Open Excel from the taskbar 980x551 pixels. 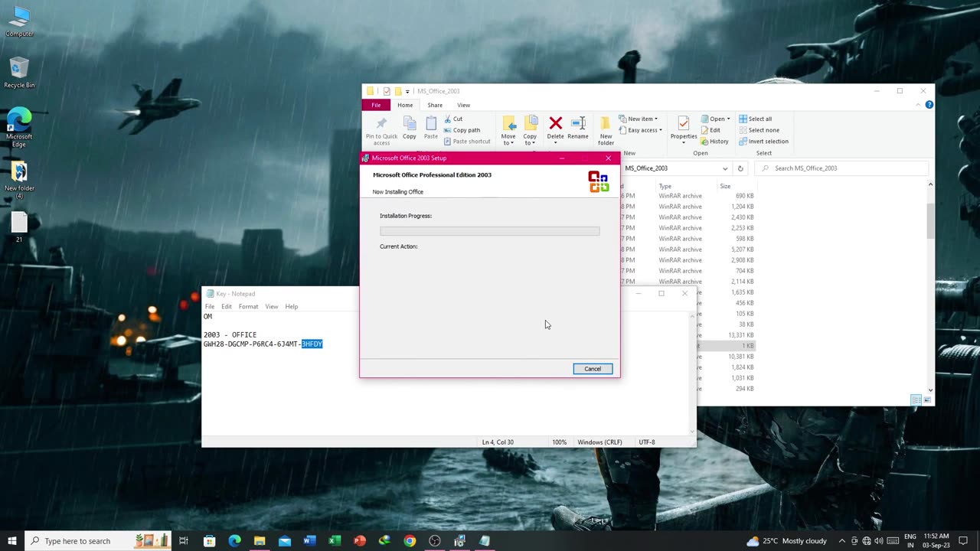[x=335, y=541]
